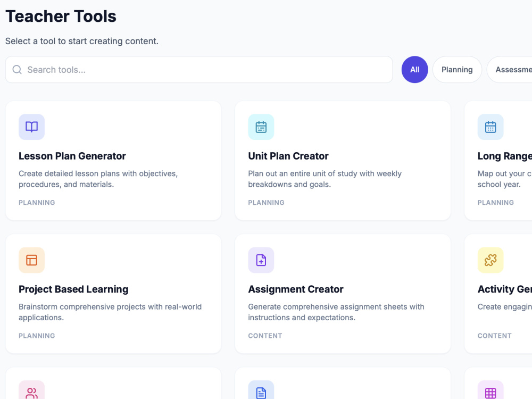Click the 'Create engaging' description on Activity card
Image resolution: width=532 pixels, height=399 pixels.
(504, 307)
